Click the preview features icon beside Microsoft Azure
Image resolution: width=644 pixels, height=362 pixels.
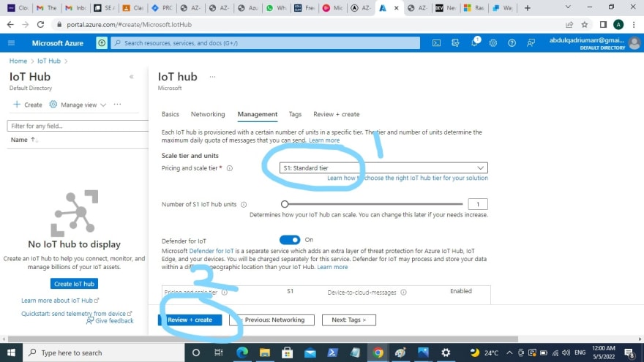[x=102, y=42]
